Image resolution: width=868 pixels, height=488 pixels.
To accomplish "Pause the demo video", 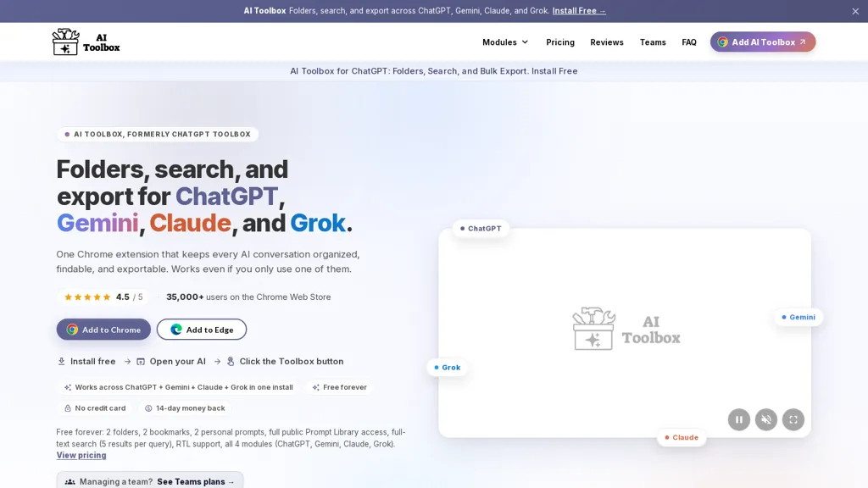I will point(739,419).
